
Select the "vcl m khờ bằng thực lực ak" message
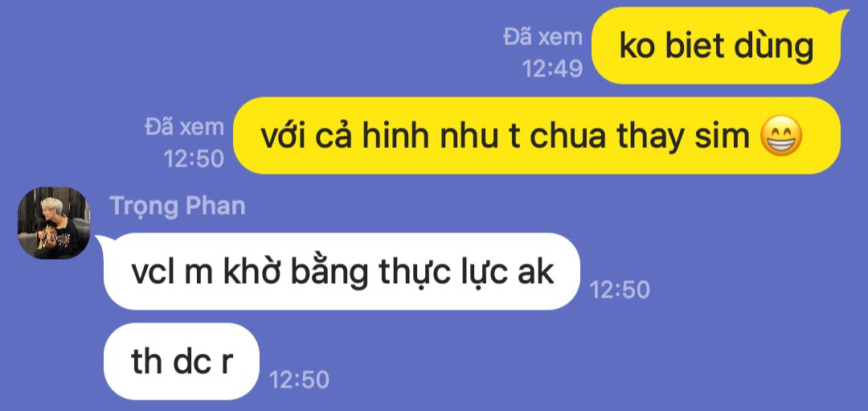[x=342, y=271]
